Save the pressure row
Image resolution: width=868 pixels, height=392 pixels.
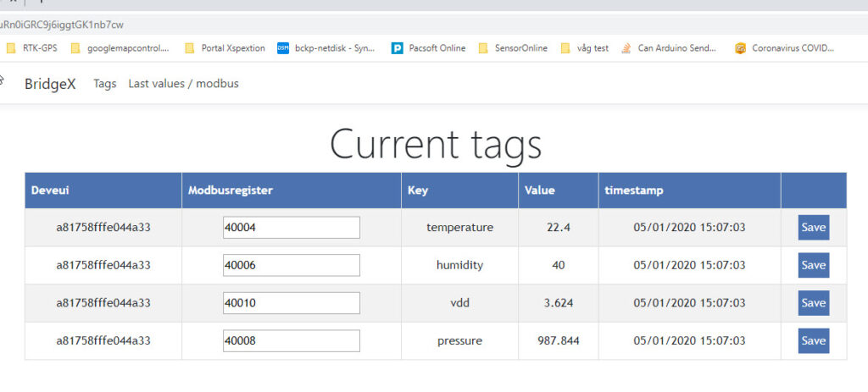814,340
